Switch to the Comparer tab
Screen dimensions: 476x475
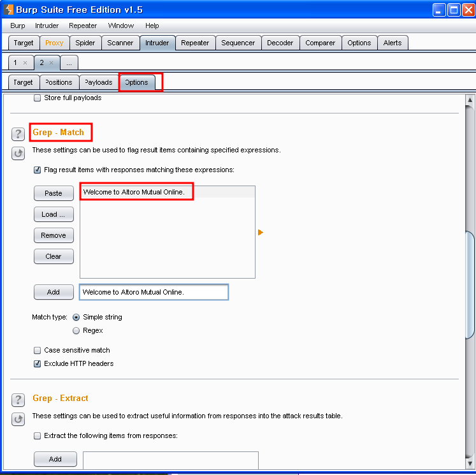[321, 43]
